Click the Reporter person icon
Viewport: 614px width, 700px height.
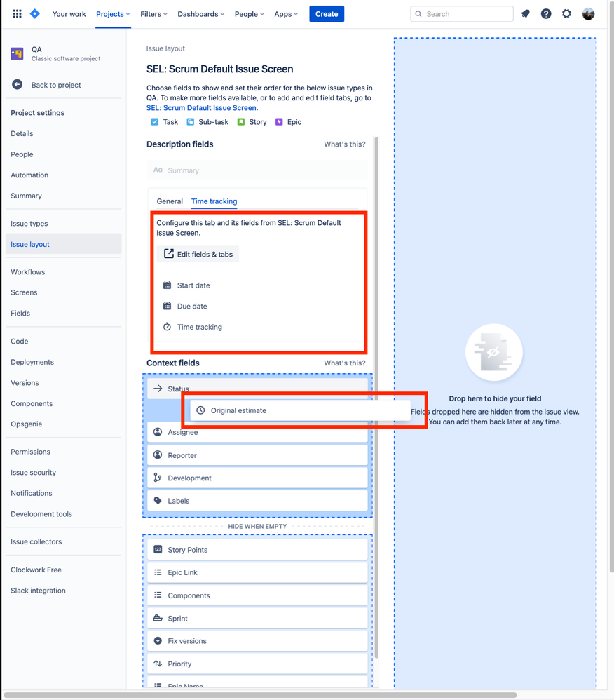pos(158,455)
